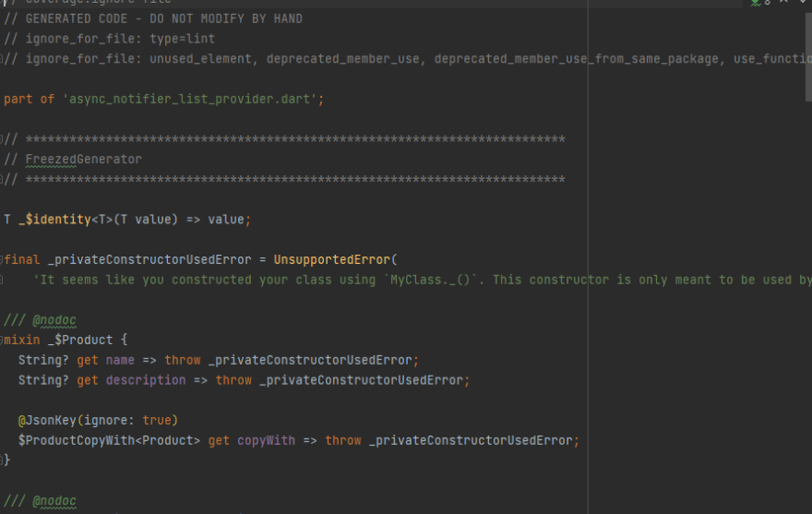812x514 pixels.
Task: Click the 'mixin' keyword
Action: click(x=22, y=340)
